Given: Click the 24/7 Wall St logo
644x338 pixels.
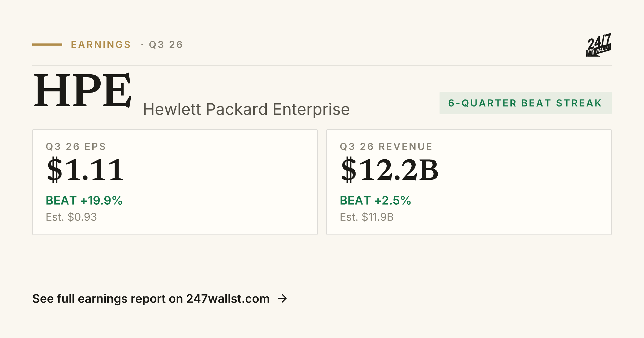Looking at the screenshot, I should [x=599, y=45].
